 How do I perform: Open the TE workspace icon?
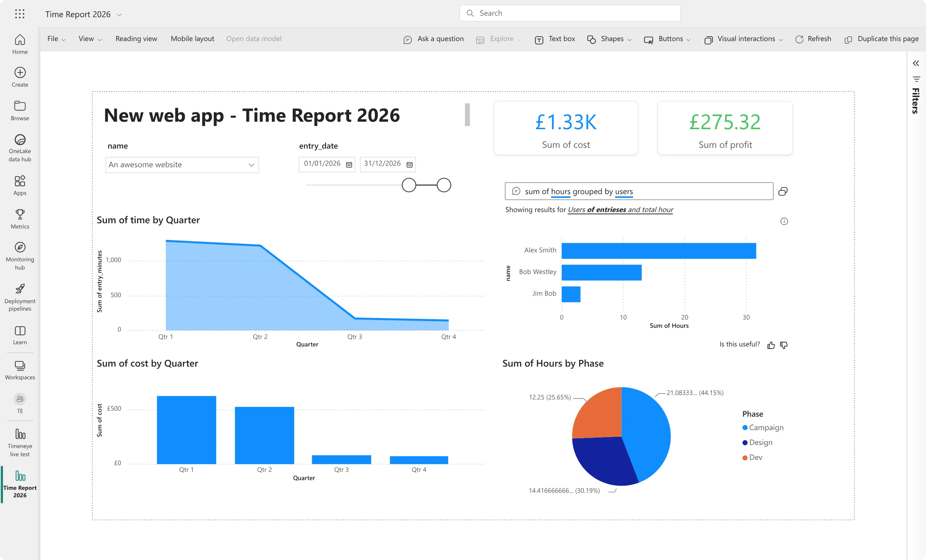pyautogui.click(x=20, y=399)
